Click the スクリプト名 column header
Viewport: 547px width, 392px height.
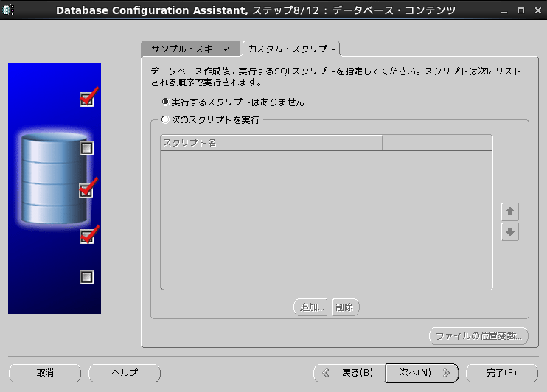tap(271, 142)
